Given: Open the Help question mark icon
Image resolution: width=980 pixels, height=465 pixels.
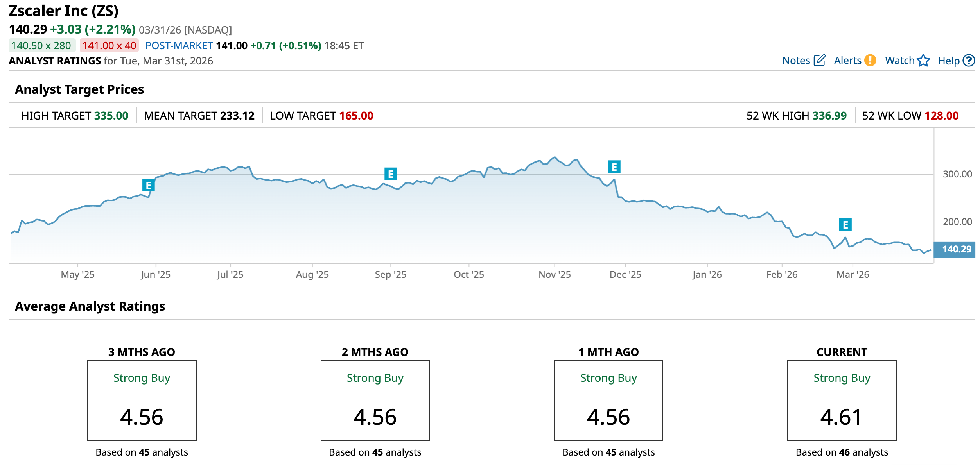Looking at the screenshot, I should click(968, 61).
